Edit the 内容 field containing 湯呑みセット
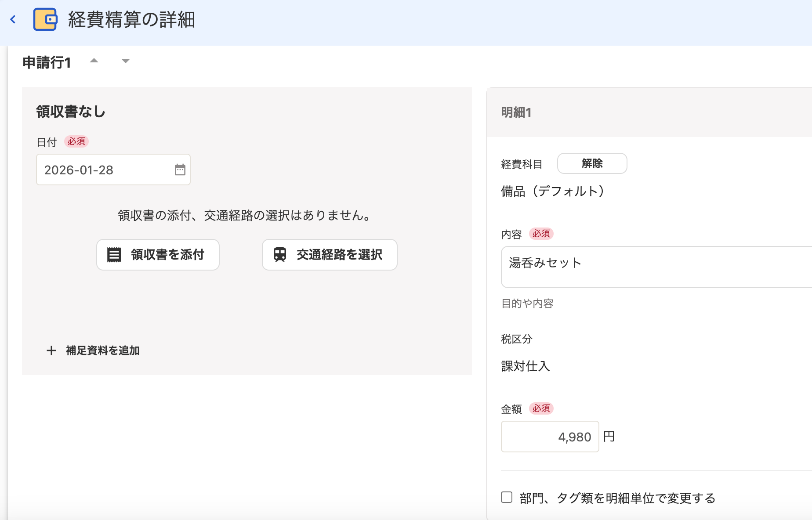Screen dimensions: 812x520 656,267
